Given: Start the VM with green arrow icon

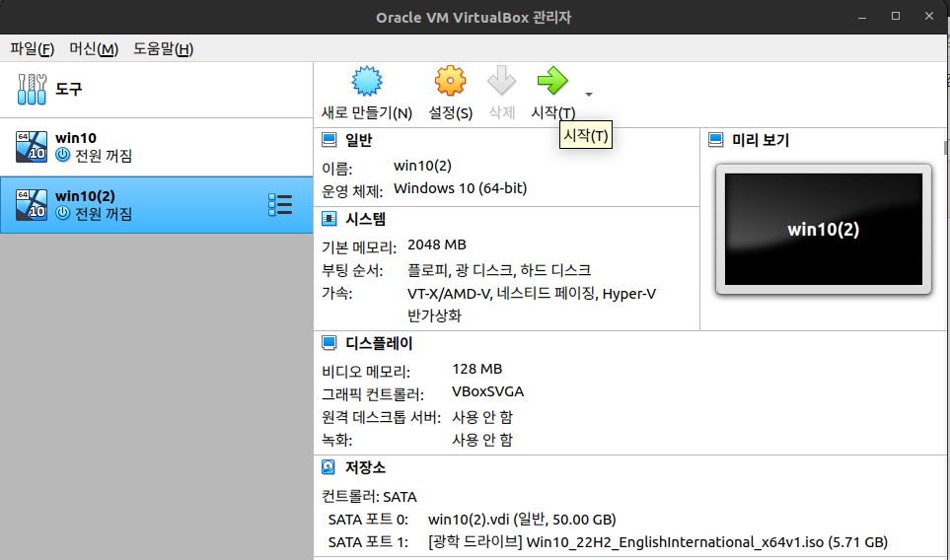Looking at the screenshot, I should click(x=552, y=81).
